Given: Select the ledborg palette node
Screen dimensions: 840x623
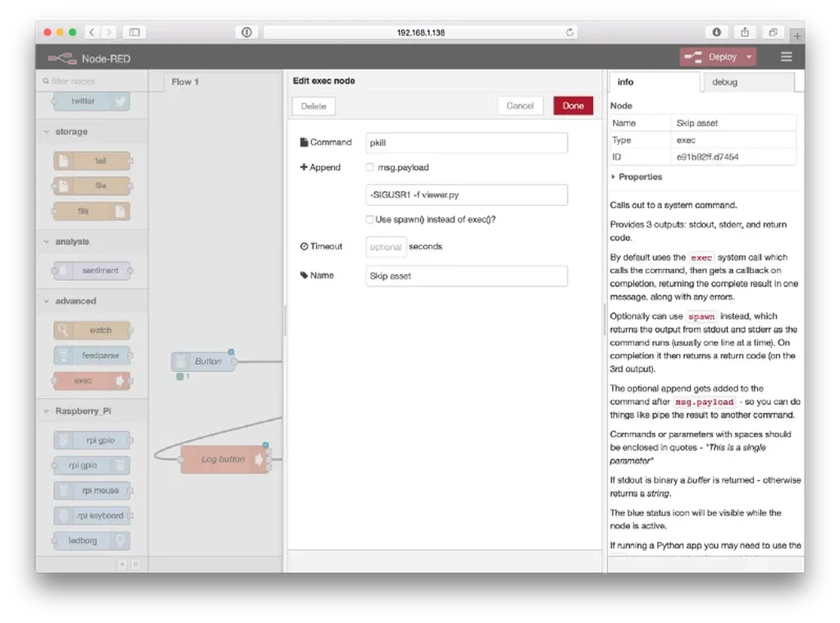Looking at the screenshot, I should pos(92,540).
